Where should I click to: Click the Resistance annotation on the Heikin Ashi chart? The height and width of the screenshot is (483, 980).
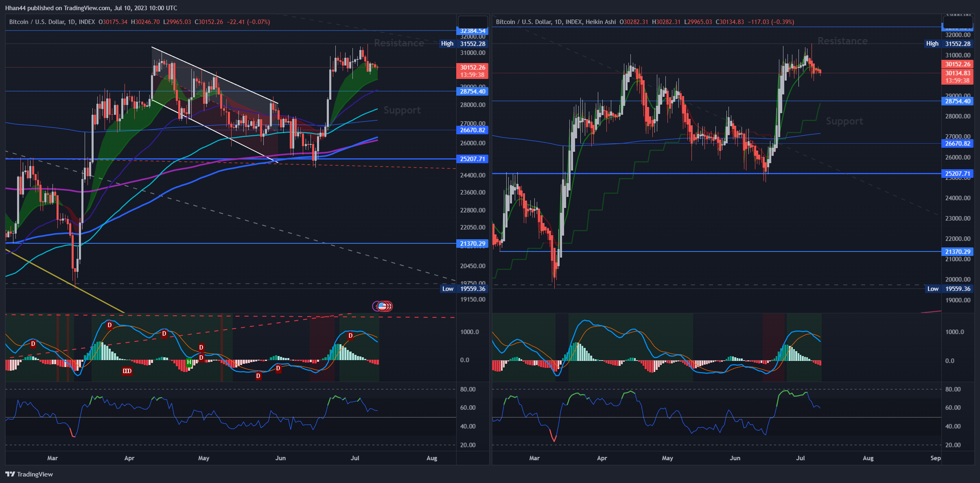tap(842, 41)
